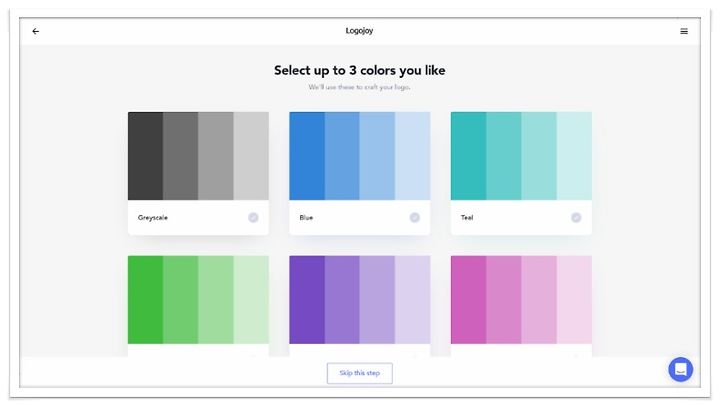
Task: Click the lightest grey swatch in Greyscale
Action: [251, 156]
